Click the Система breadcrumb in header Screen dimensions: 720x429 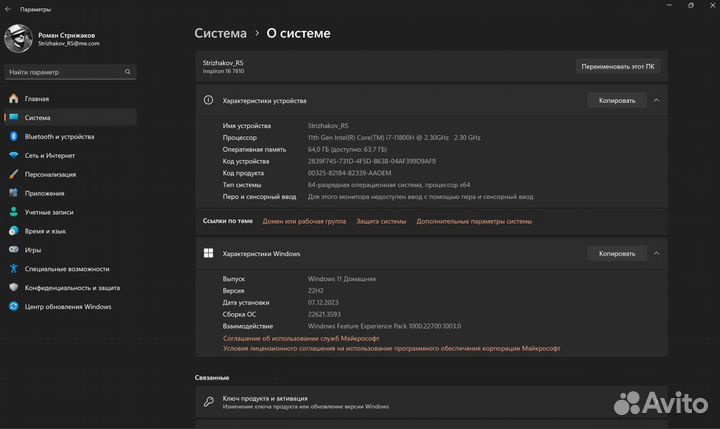point(220,33)
